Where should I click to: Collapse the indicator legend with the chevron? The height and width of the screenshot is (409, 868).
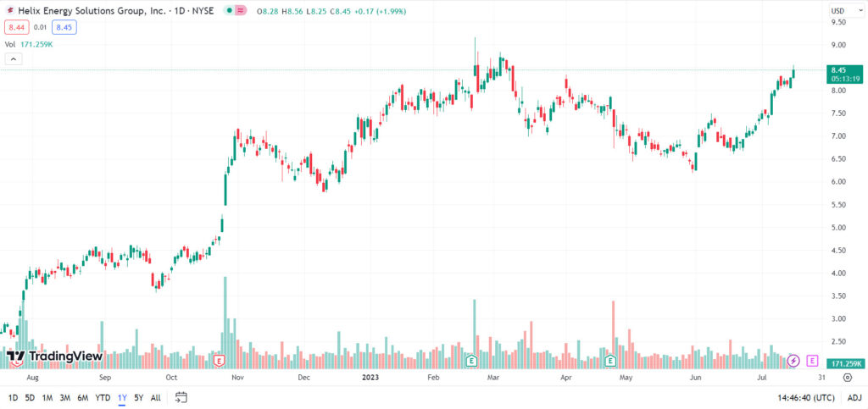click(x=14, y=58)
